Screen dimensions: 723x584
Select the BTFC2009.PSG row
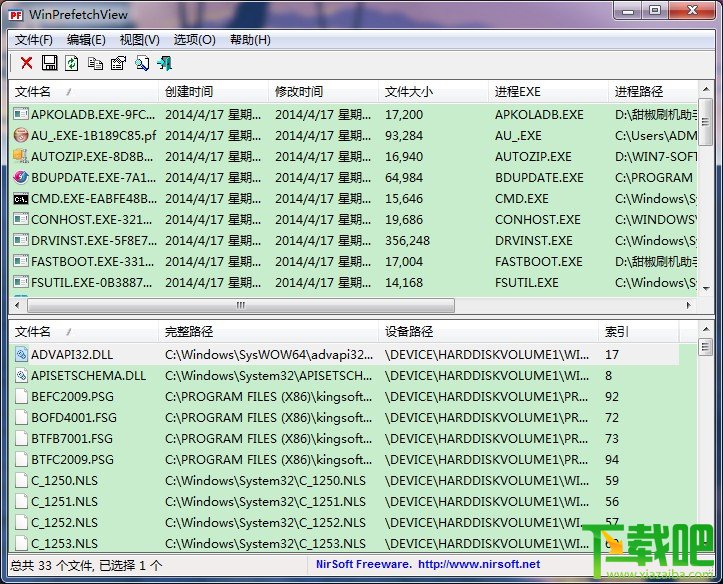point(344,460)
